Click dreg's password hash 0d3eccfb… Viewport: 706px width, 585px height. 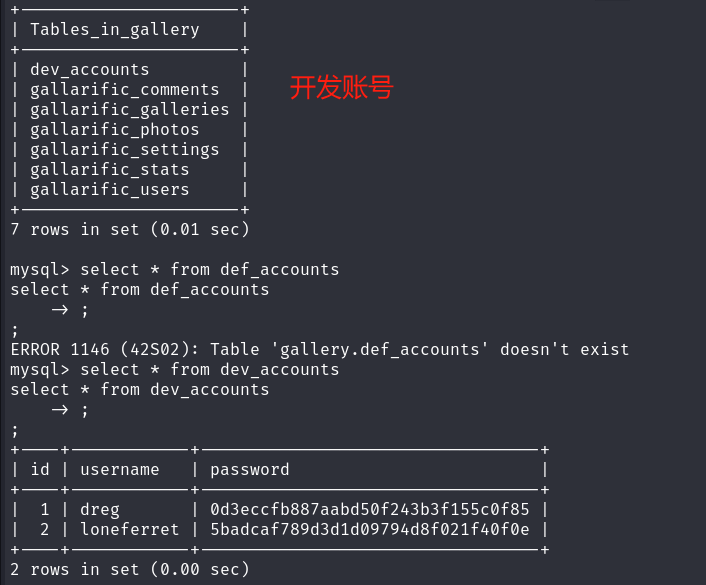click(370, 510)
